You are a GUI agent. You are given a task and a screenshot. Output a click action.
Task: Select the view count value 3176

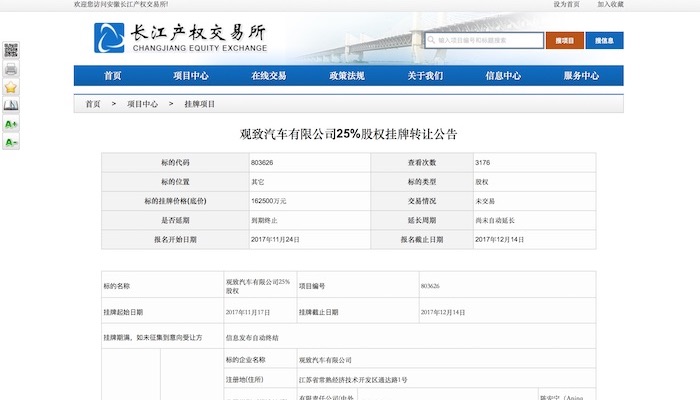(483, 162)
